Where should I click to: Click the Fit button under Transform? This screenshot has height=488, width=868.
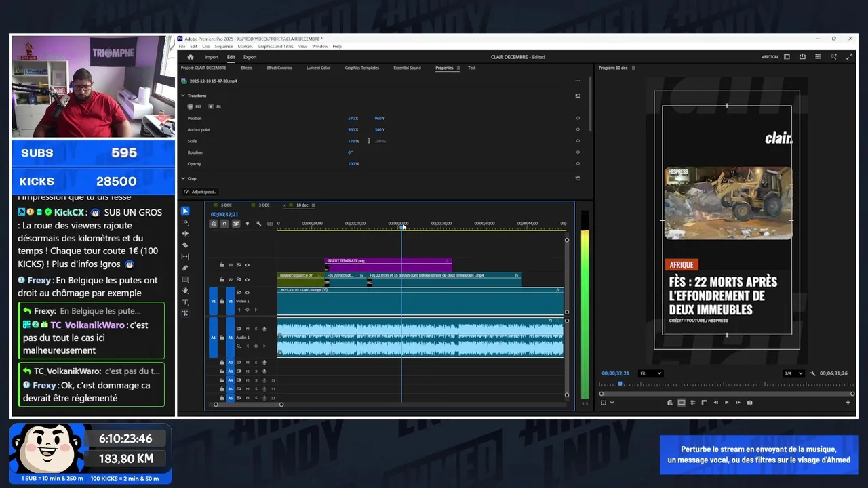(215, 106)
